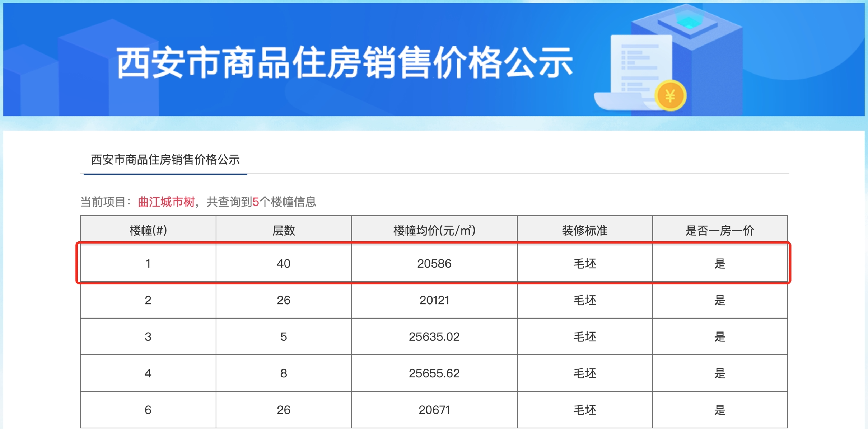Click the 曲江城市树 project name
Viewport: 868px width, 429px height.
click(x=166, y=202)
